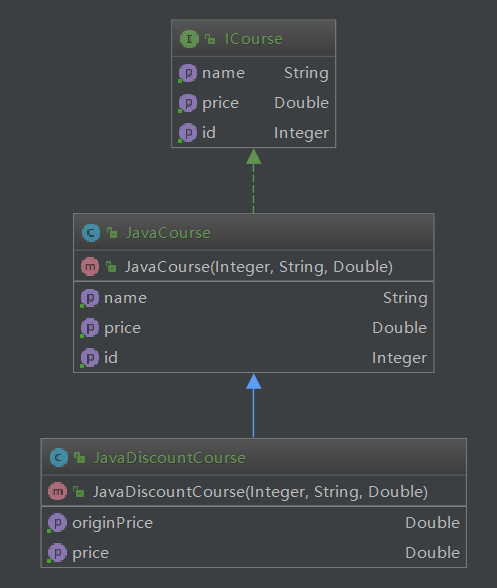Click the blue extends inheritance arrow

point(254,406)
